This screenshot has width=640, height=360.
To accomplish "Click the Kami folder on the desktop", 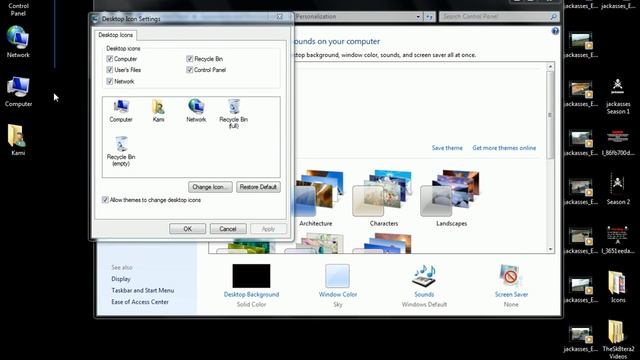I will pyautogui.click(x=17, y=140).
